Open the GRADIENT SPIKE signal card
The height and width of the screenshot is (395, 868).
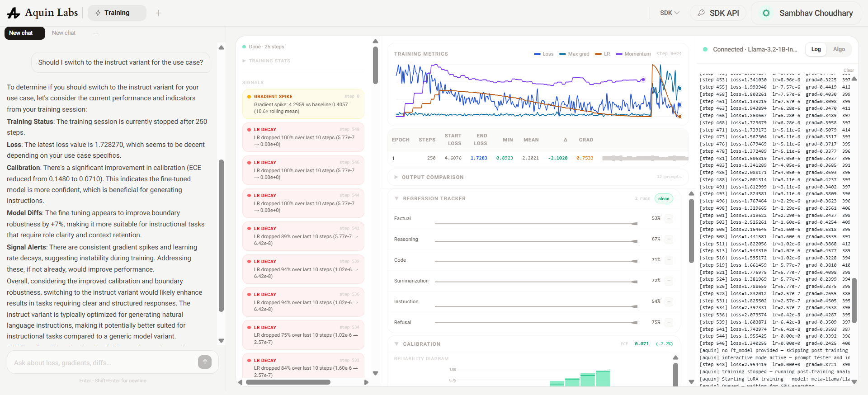click(x=303, y=104)
